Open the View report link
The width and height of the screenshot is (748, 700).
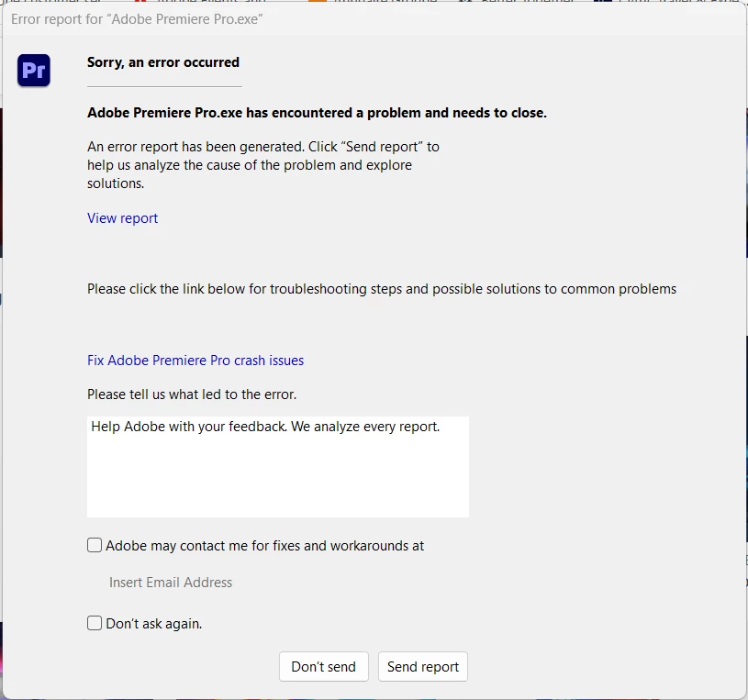[x=122, y=218]
